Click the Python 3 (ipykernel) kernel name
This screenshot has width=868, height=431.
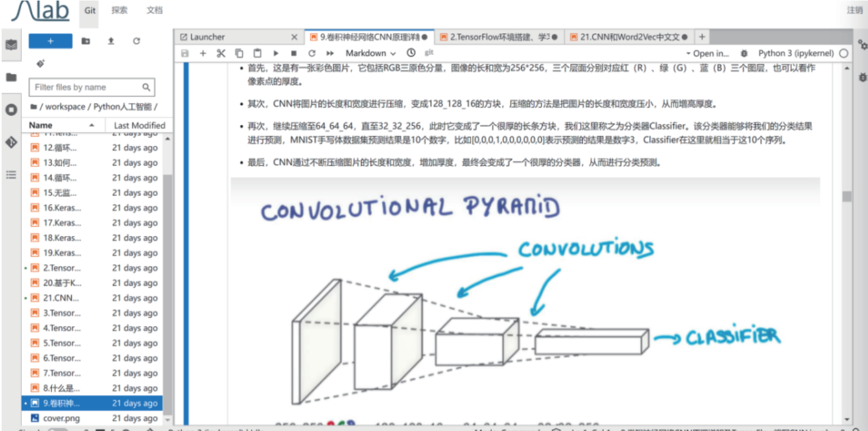click(795, 53)
